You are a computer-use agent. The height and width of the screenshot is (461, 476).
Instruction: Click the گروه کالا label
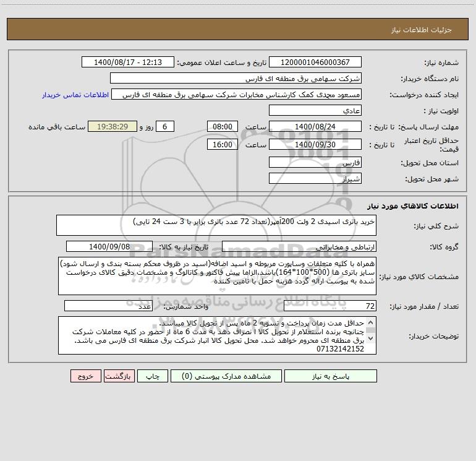(444, 247)
